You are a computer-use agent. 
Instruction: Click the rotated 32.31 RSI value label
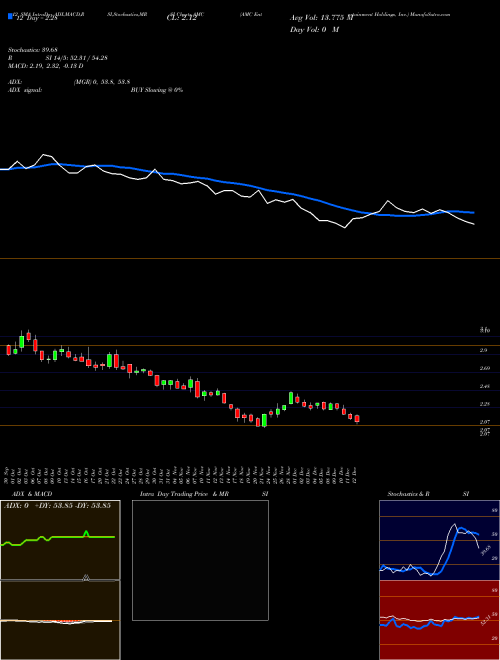[x=486, y=619]
